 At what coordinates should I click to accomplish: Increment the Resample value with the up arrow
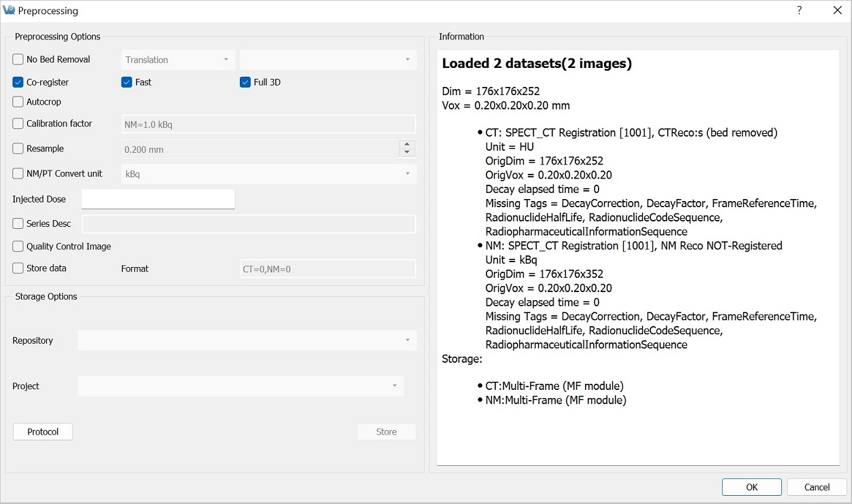coord(406,145)
